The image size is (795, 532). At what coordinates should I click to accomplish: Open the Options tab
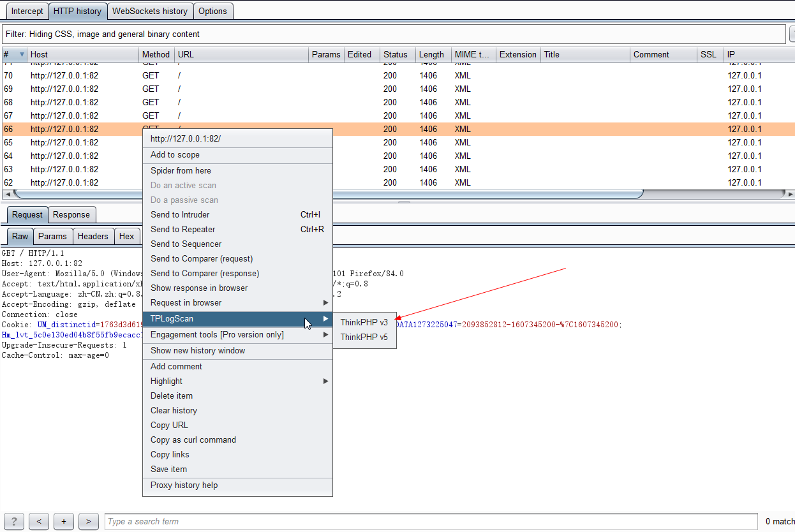(x=212, y=11)
